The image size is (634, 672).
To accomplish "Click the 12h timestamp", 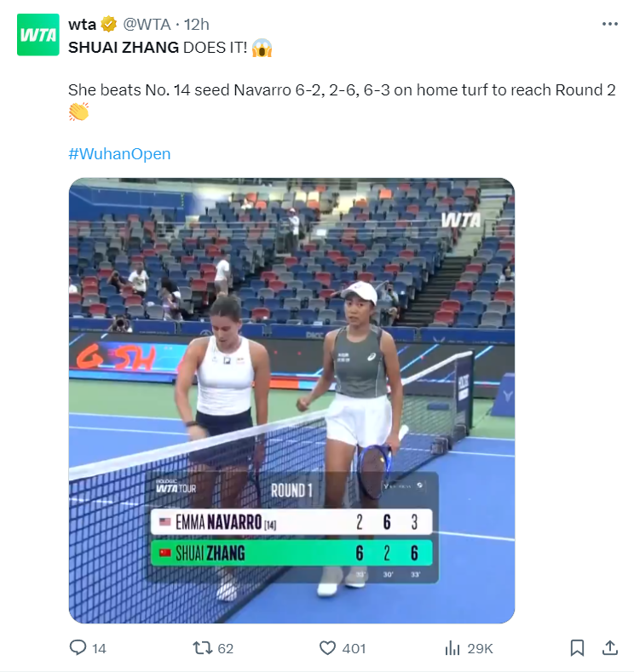I will [x=196, y=25].
